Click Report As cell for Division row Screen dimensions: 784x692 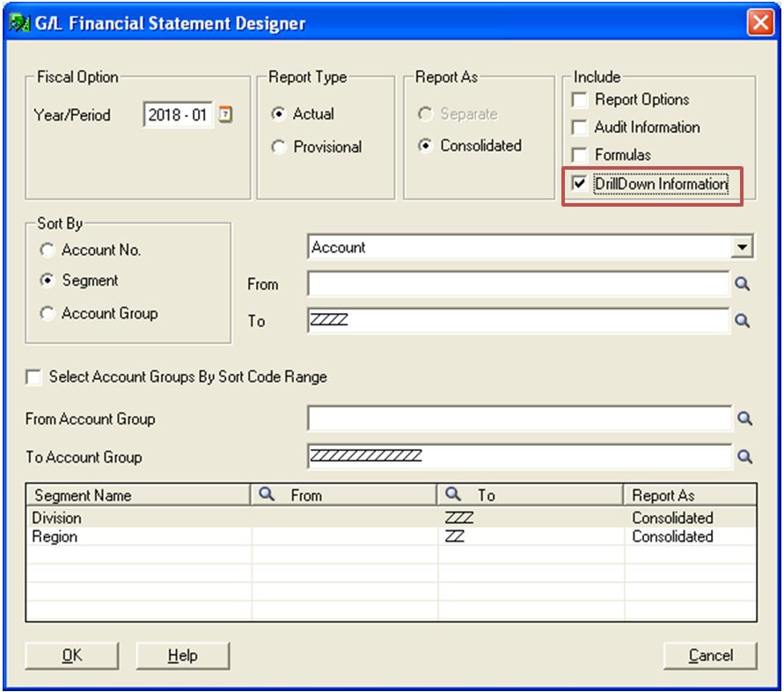click(690, 518)
